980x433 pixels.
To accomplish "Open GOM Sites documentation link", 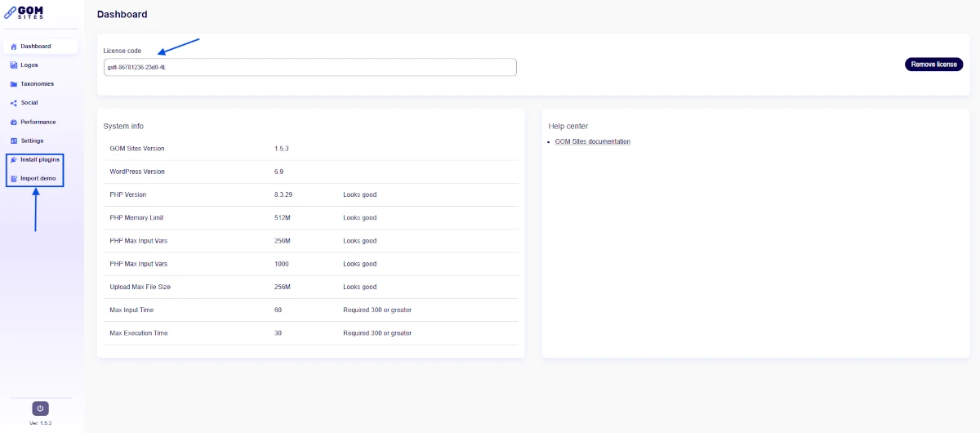I will point(592,141).
